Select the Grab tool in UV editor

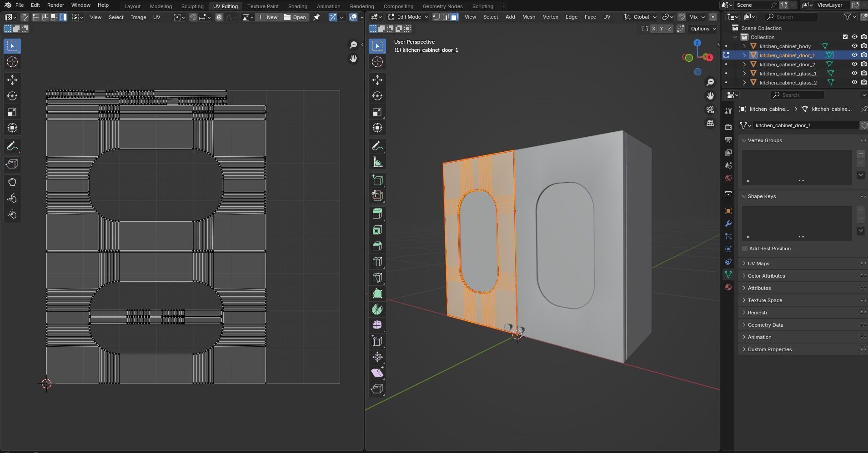(x=12, y=182)
